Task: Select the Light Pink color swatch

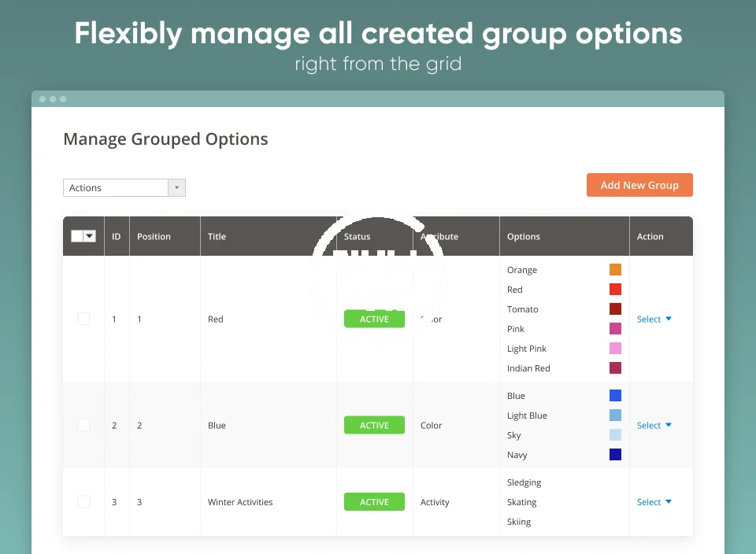Action: click(x=615, y=349)
